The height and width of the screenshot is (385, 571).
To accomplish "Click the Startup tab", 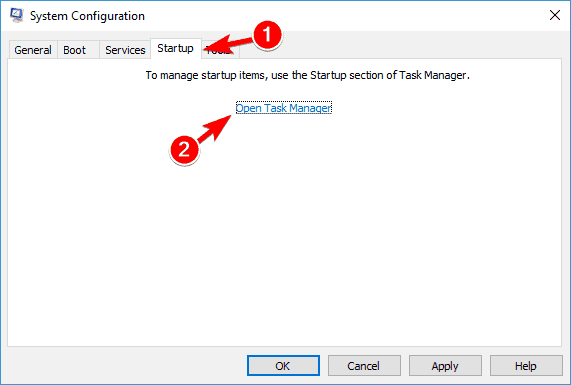I will 176,48.
